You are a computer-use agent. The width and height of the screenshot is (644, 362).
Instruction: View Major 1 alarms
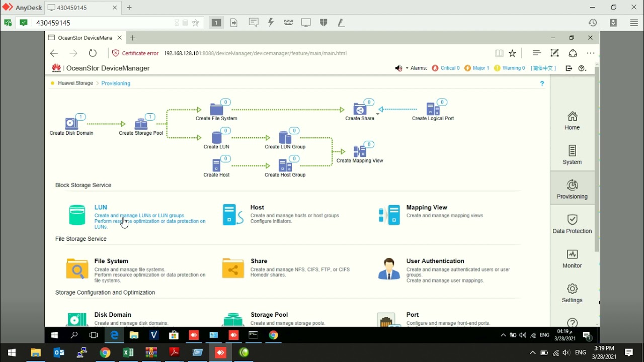tap(477, 68)
